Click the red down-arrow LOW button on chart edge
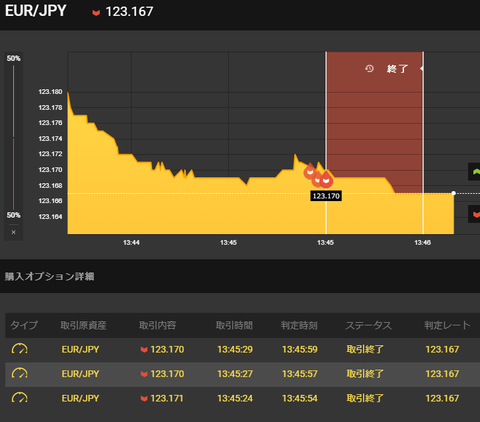 (475, 214)
